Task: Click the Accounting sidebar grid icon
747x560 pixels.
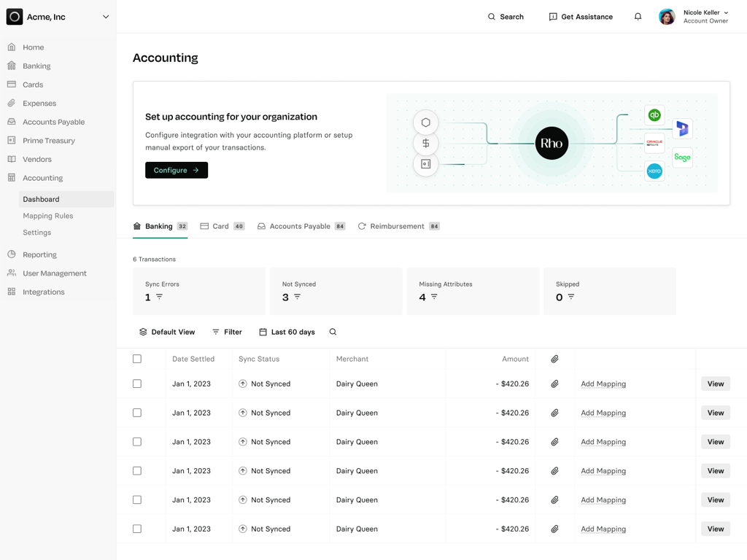Action: click(12, 178)
